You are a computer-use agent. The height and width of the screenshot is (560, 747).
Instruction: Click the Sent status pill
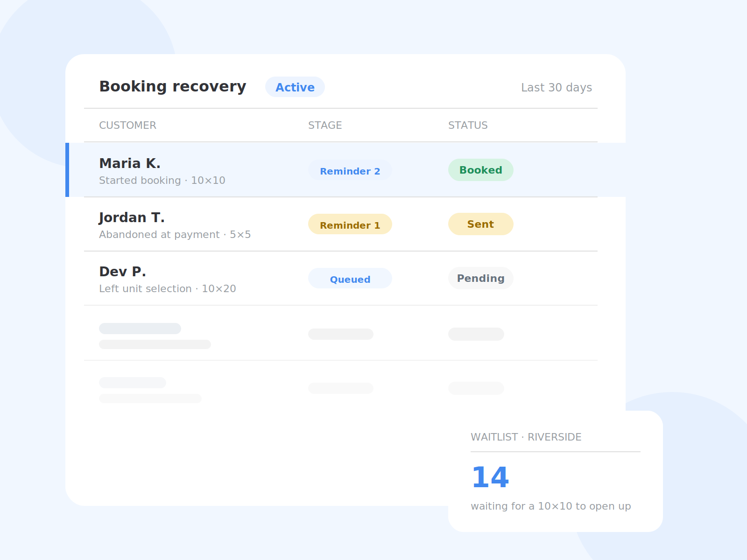point(481,224)
